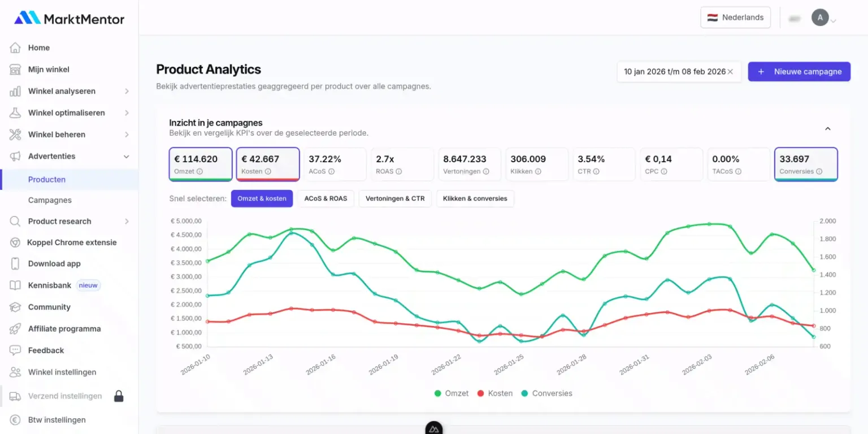This screenshot has height=434, width=868.
Task: Click the Download app phone icon
Action: click(x=15, y=264)
